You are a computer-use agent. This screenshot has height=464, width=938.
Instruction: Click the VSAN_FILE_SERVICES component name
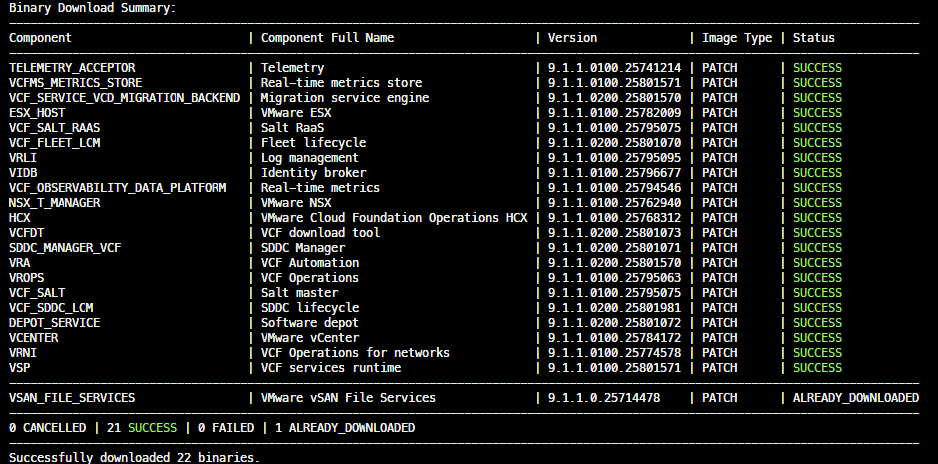[x=72, y=398]
